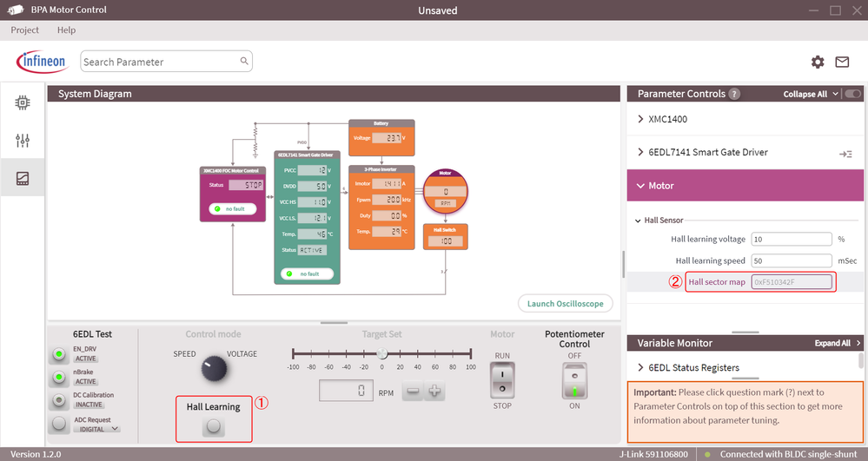The height and width of the screenshot is (461, 868).
Task: Open the Help menu
Action: pos(66,30)
